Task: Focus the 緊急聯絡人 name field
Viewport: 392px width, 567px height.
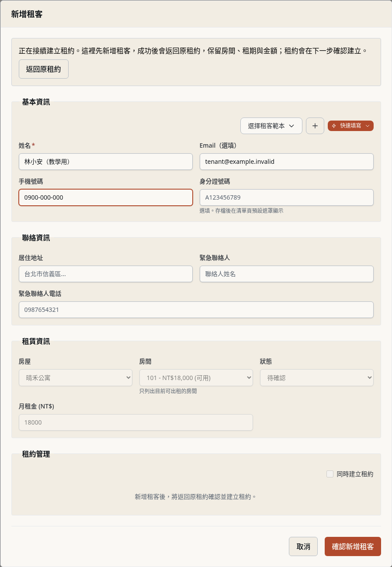Action: coord(287,274)
